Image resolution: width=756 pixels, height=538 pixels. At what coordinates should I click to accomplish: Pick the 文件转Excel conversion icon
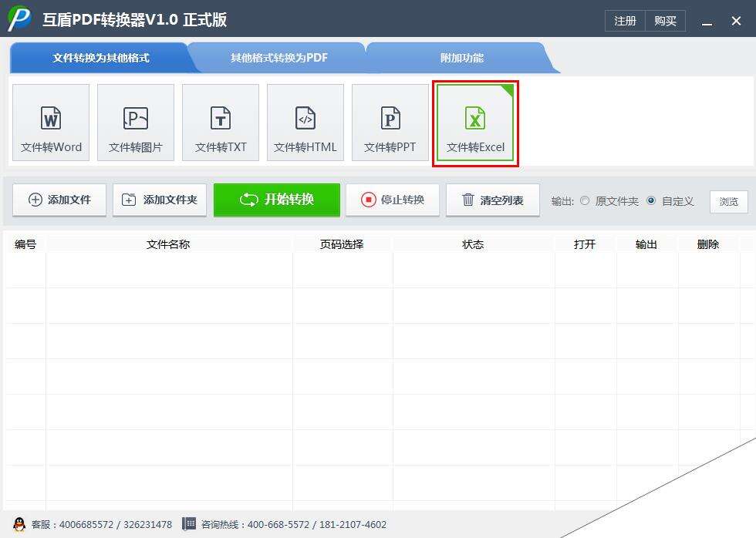point(475,123)
